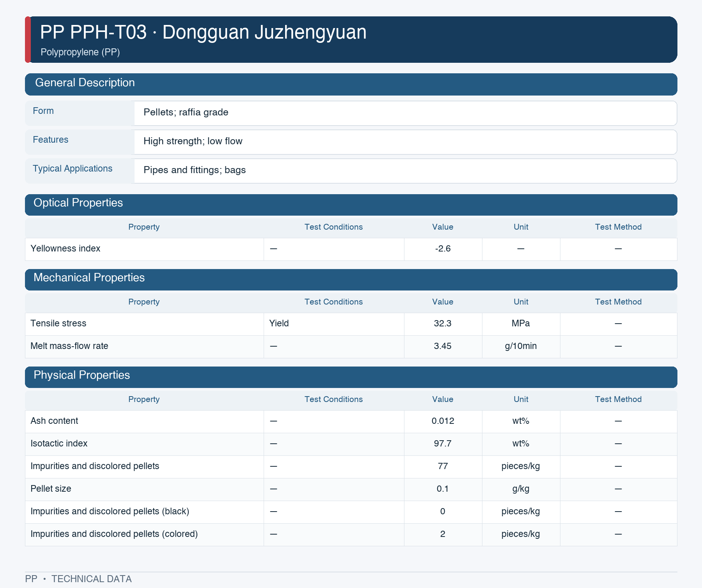Click the ash content value 0.012

pyautogui.click(x=443, y=421)
